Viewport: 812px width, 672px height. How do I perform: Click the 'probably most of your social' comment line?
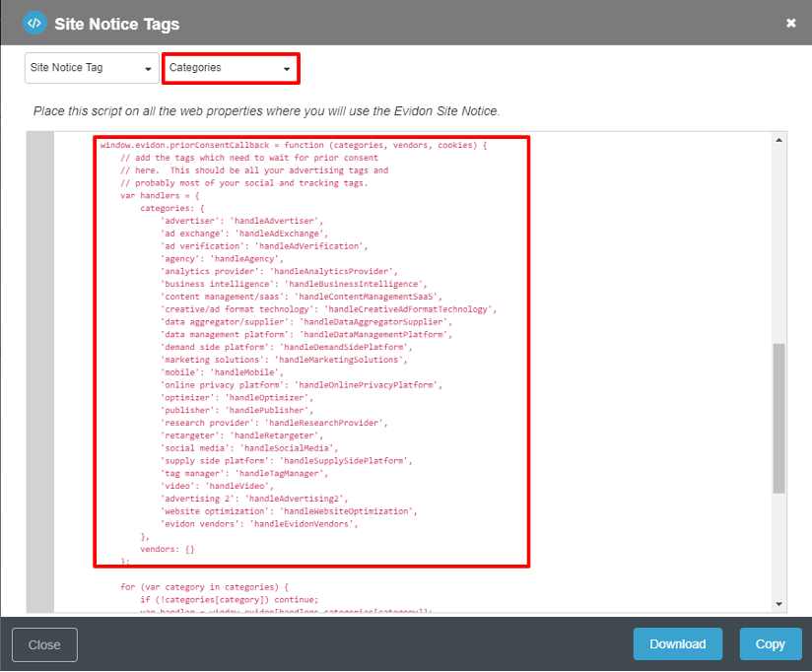[x=244, y=183]
